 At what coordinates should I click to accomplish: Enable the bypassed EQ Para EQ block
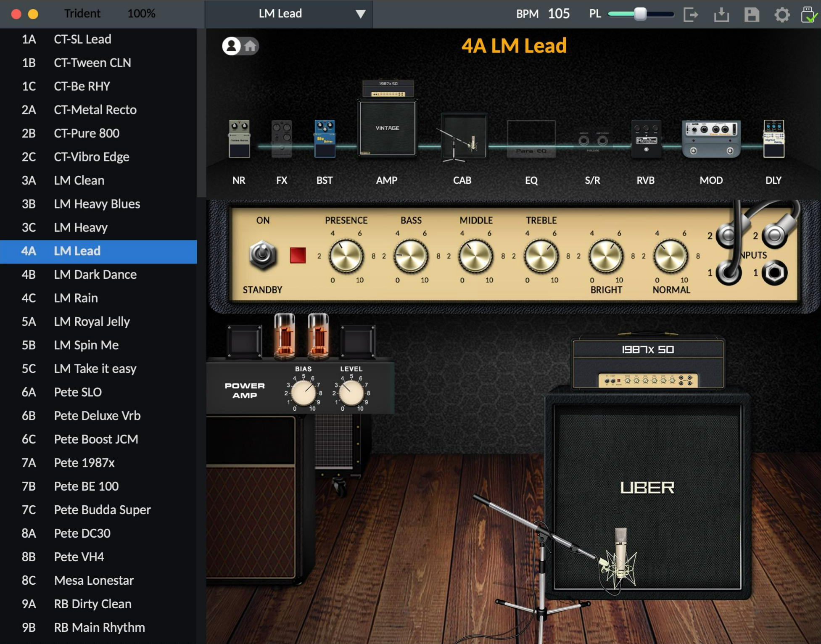coord(531,139)
